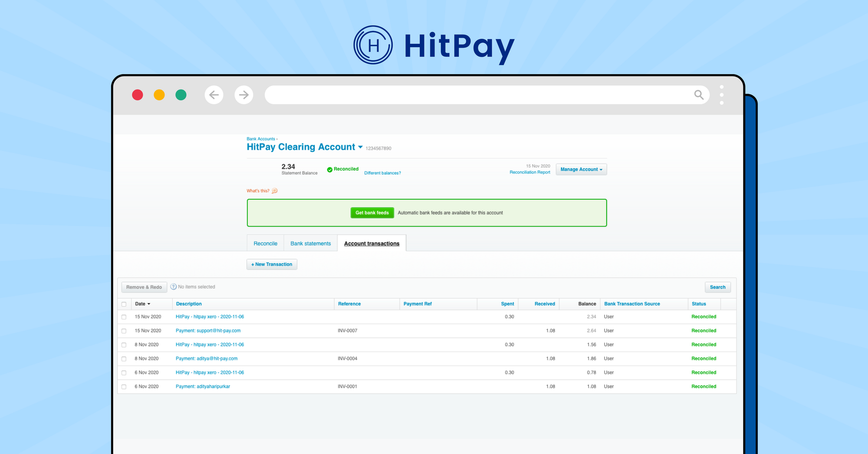Open the Different balances? link
This screenshot has height=454, width=868.
[382, 173]
